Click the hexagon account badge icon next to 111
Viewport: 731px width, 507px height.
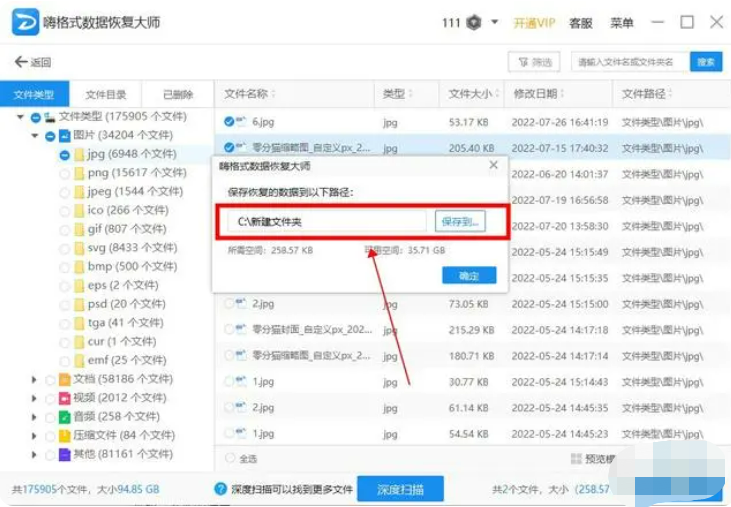tap(474, 22)
